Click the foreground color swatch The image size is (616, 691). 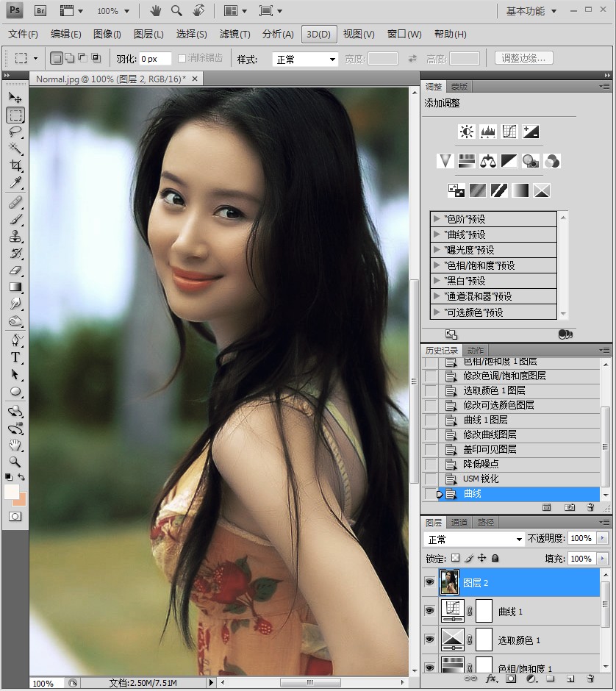11,491
